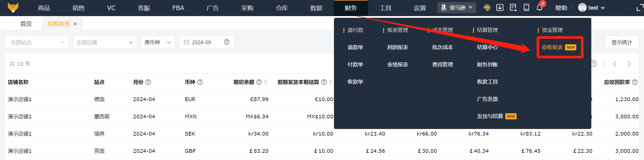The height and width of the screenshot is (160, 644).
Task: Open the mobile app phone icon
Action: 526,8
